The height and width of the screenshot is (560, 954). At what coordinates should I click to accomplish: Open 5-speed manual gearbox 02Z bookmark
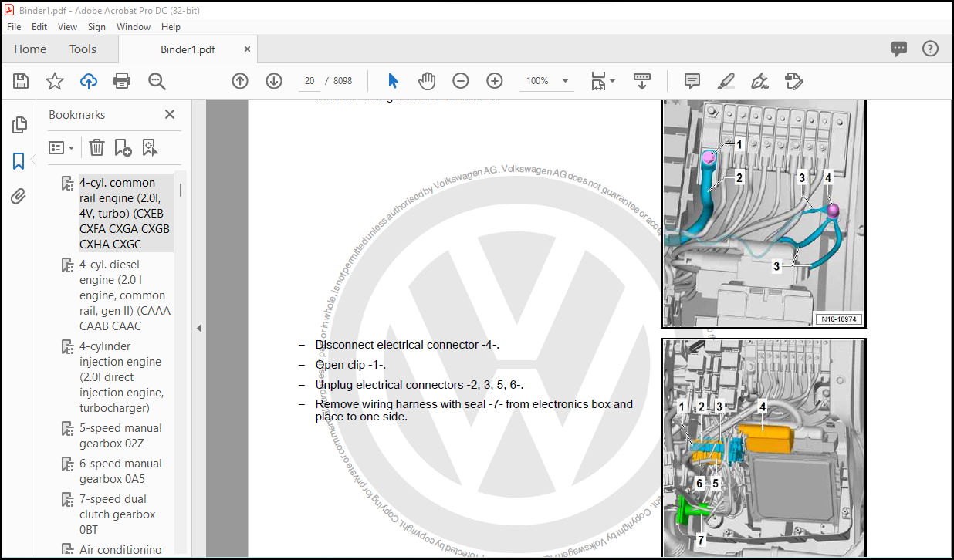tap(120, 436)
